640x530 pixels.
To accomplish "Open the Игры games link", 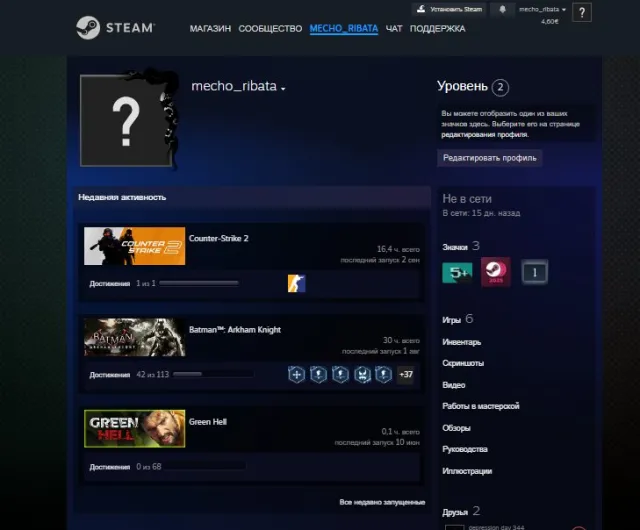I will coord(451,320).
